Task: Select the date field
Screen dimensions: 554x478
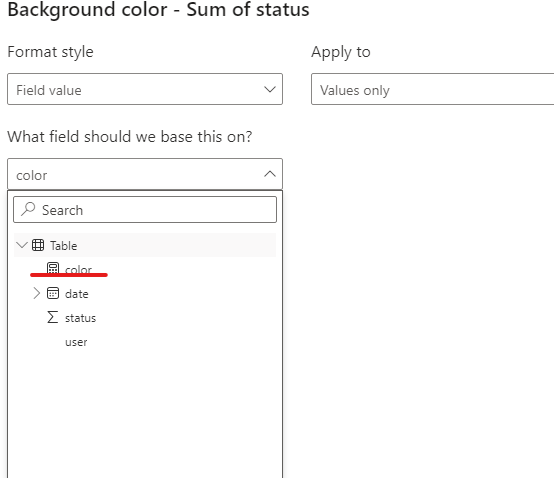Action: [x=77, y=294]
